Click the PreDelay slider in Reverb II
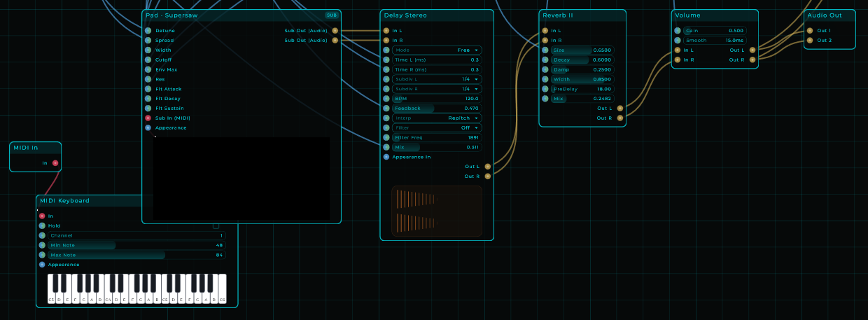This screenshot has height=320, width=868. [x=582, y=89]
